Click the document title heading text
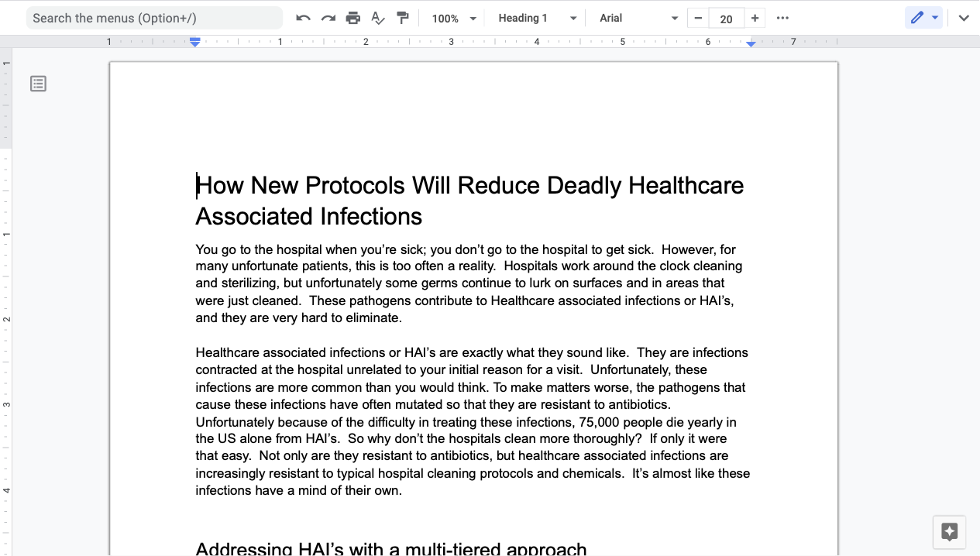The width and height of the screenshot is (980, 556). (469, 201)
